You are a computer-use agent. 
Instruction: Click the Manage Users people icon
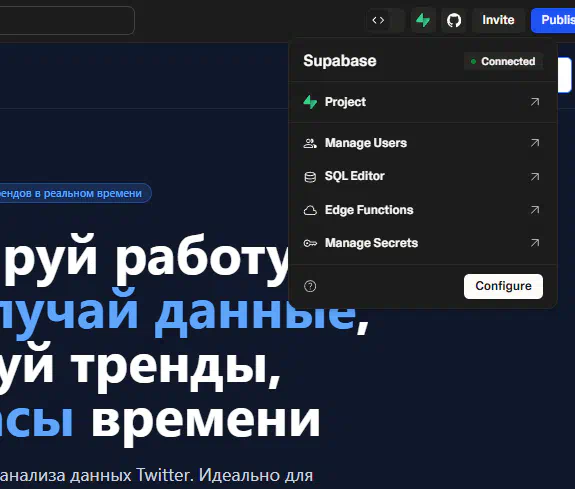coord(310,143)
